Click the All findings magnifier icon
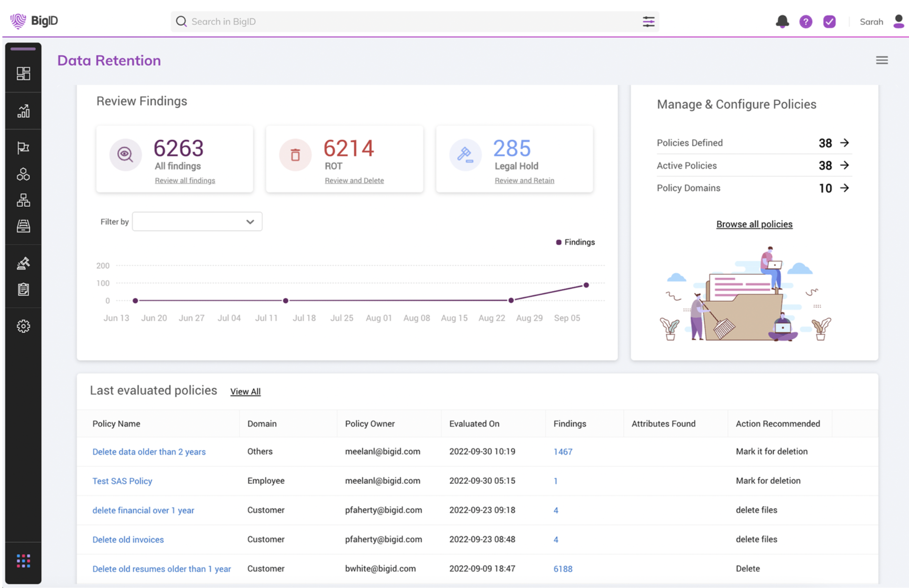 point(125,154)
